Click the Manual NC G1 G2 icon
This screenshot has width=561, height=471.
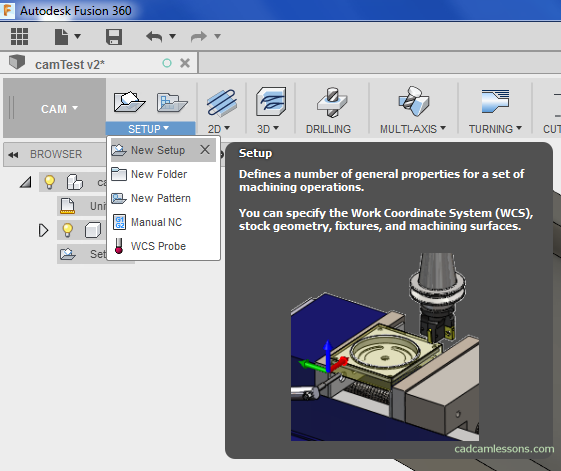(x=119, y=222)
